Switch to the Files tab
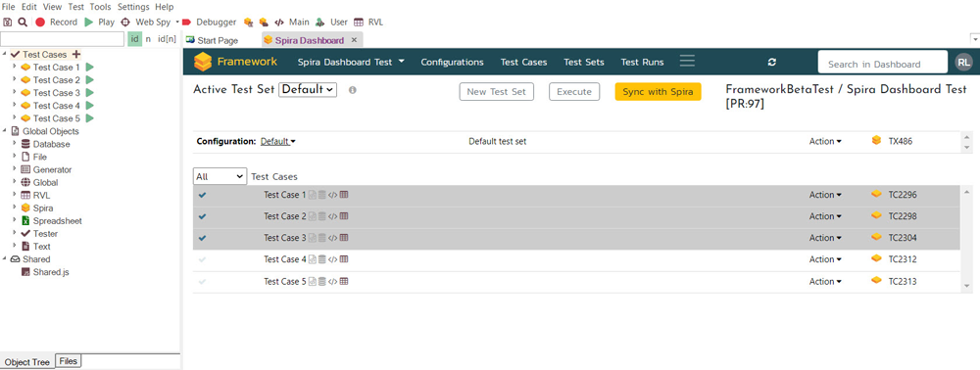This screenshot has width=980, height=370. click(69, 360)
